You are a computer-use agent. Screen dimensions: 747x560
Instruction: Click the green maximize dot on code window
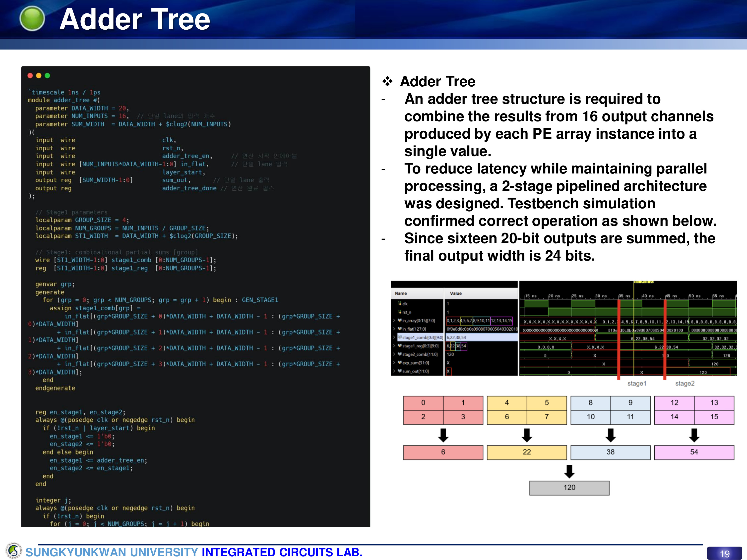pos(47,76)
